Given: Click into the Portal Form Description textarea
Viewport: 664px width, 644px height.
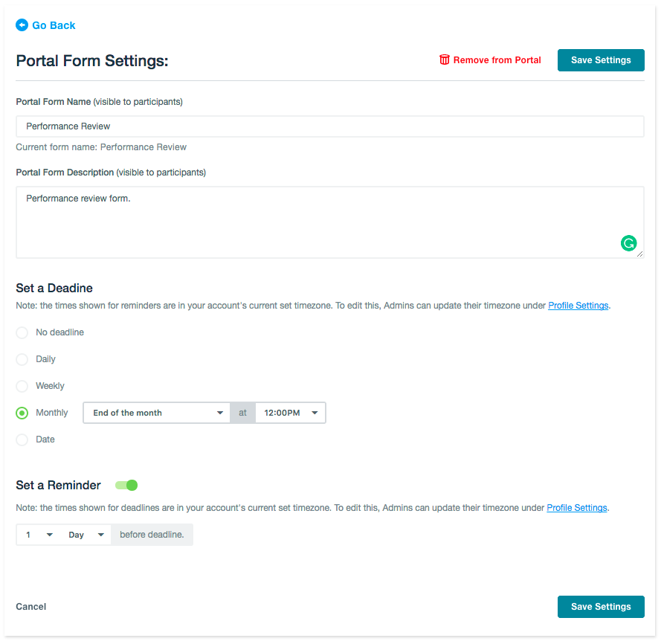Looking at the screenshot, I should click(x=320, y=222).
